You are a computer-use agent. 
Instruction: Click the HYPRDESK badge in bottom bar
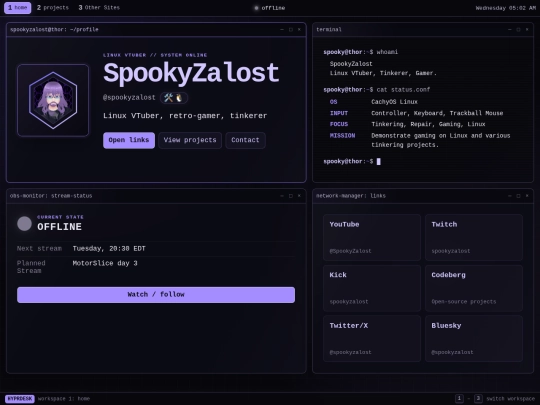pyautogui.click(x=20, y=399)
